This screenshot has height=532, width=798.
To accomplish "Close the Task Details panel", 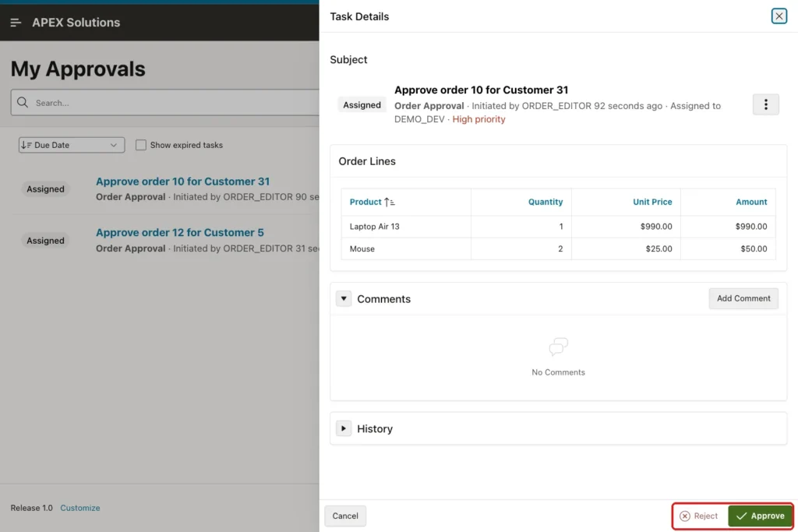I will [779, 16].
